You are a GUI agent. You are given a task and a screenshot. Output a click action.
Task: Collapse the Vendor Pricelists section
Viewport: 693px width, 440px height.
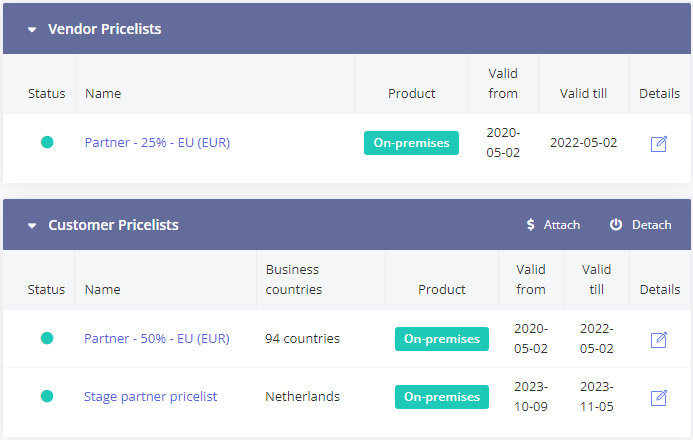coord(32,30)
